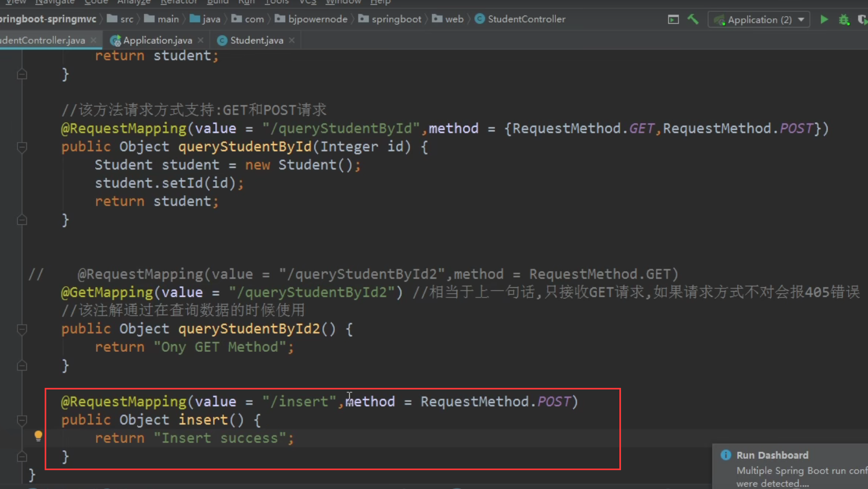Run the Application (2) configuration
This screenshot has height=489, width=868.
(x=824, y=19)
